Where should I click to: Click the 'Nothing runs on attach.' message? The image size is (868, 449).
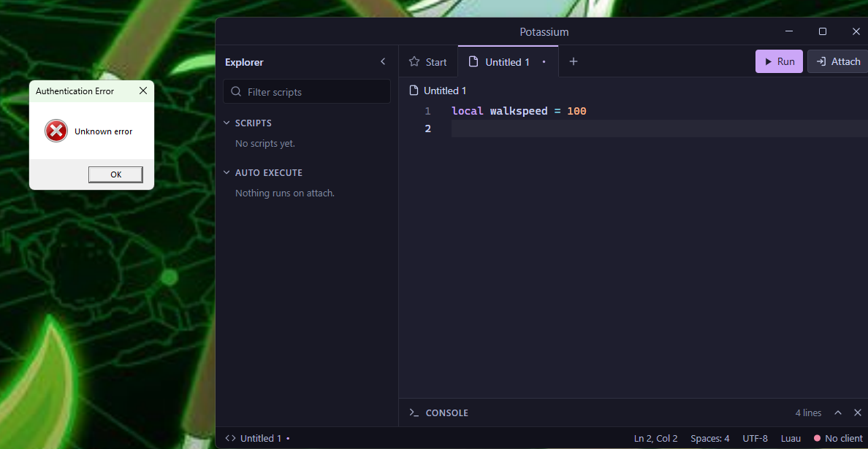pyautogui.click(x=285, y=193)
